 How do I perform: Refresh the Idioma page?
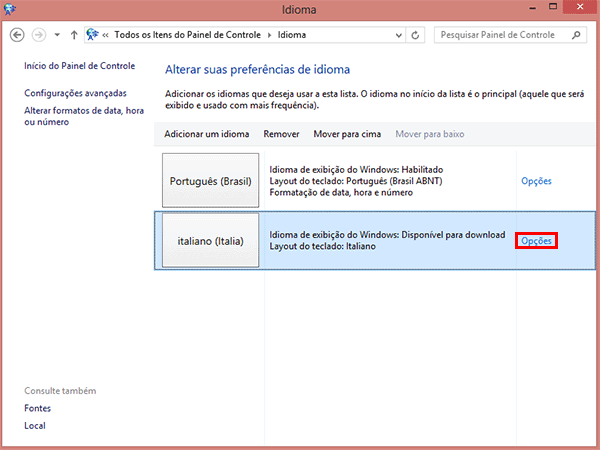tap(415, 35)
